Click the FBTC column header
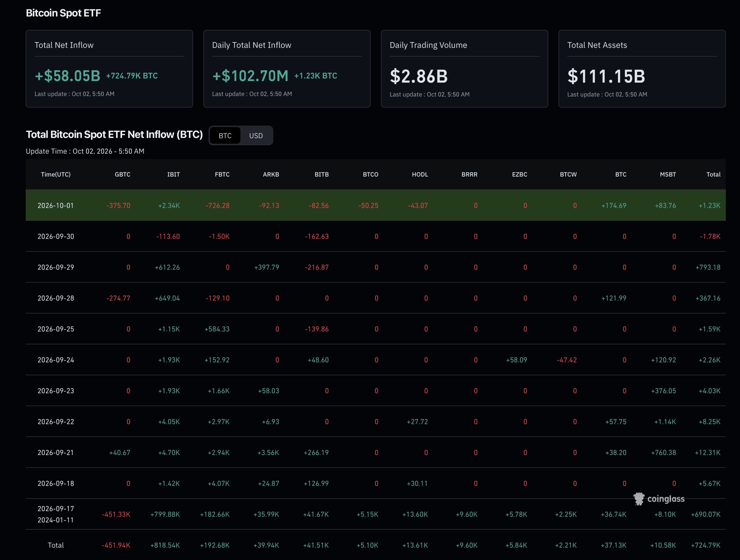The height and width of the screenshot is (560, 740). pyautogui.click(x=222, y=174)
